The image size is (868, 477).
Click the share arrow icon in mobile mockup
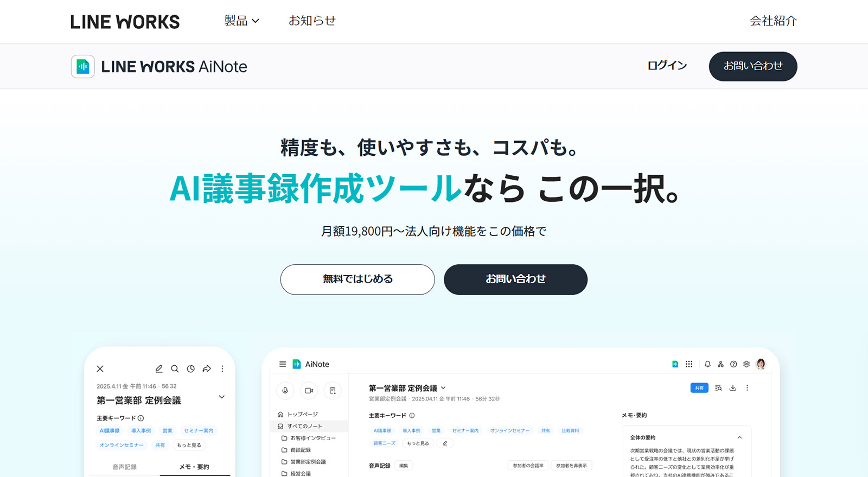click(207, 368)
